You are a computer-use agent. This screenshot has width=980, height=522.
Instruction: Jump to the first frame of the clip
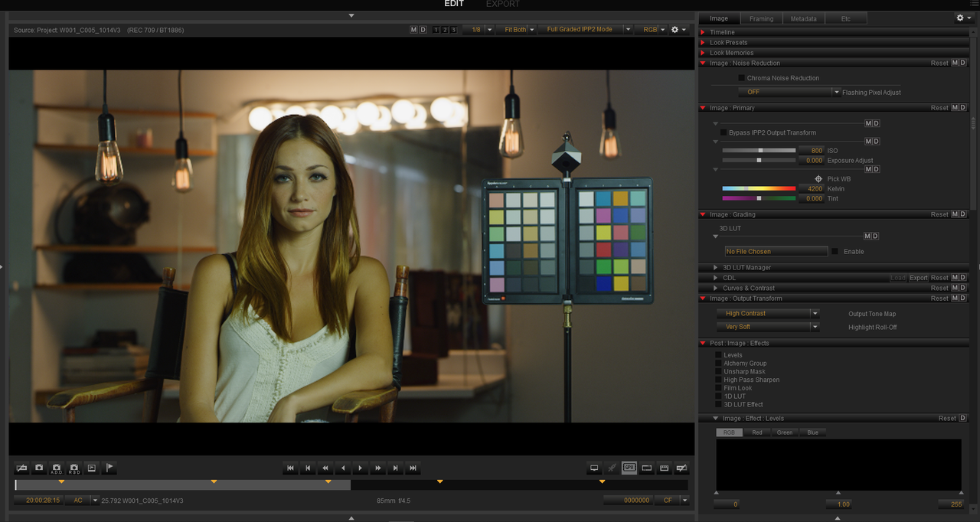point(290,468)
